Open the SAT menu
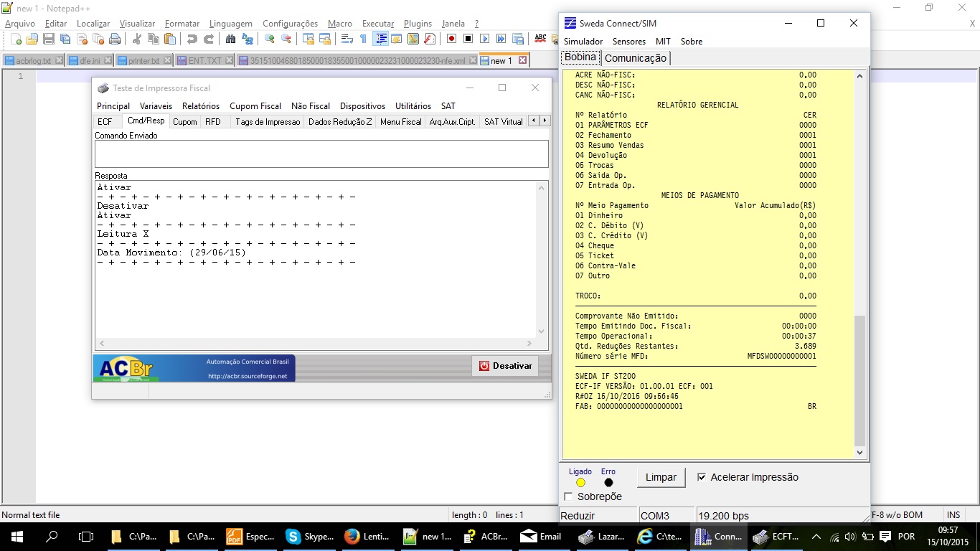This screenshot has width=980, height=551. point(448,106)
